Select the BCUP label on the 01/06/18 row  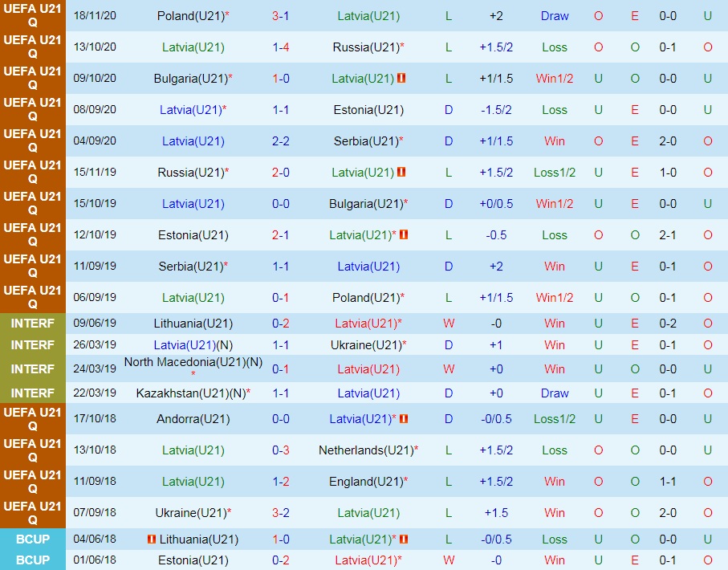[32, 560]
